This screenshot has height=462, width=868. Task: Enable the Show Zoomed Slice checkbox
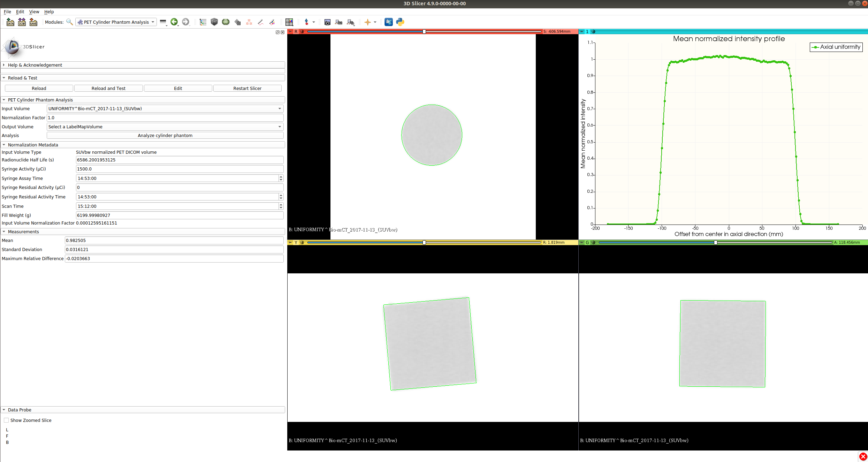(6, 420)
